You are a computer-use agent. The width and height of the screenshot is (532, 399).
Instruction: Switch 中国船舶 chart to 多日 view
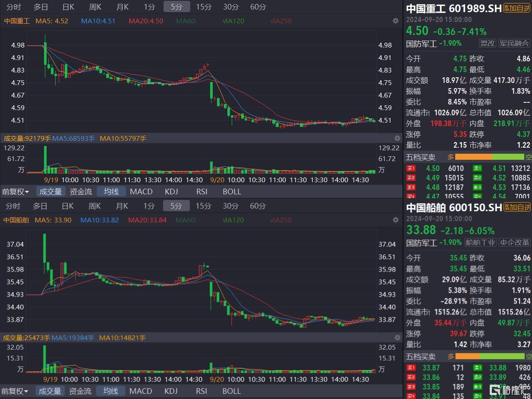click(x=41, y=206)
